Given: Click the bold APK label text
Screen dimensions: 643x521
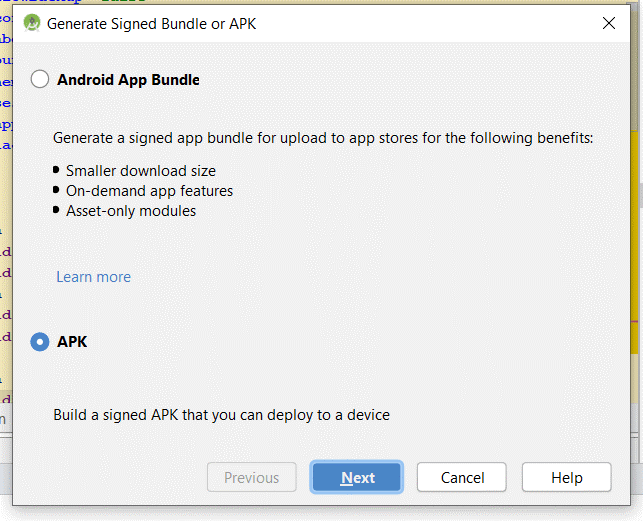Looking at the screenshot, I should pyautogui.click(x=72, y=342).
